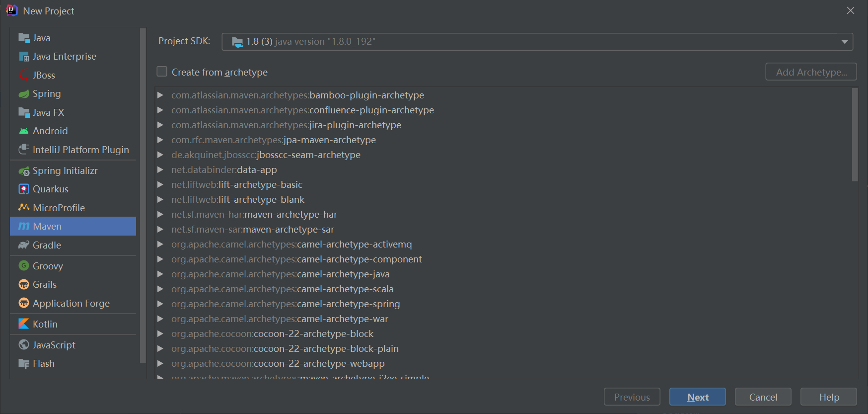Switch to Gradle project type

click(73, 245)
